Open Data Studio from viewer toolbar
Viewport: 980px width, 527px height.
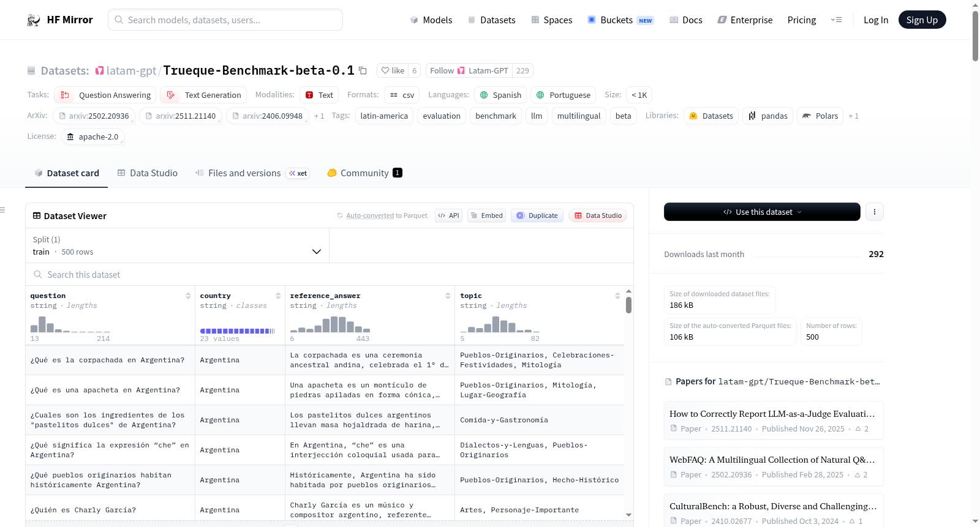tap(598, 215)
